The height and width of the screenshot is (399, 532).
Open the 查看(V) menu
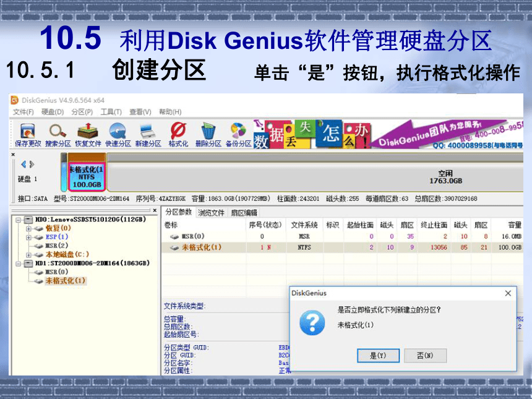pyautogui.click(x=140, y=112)
